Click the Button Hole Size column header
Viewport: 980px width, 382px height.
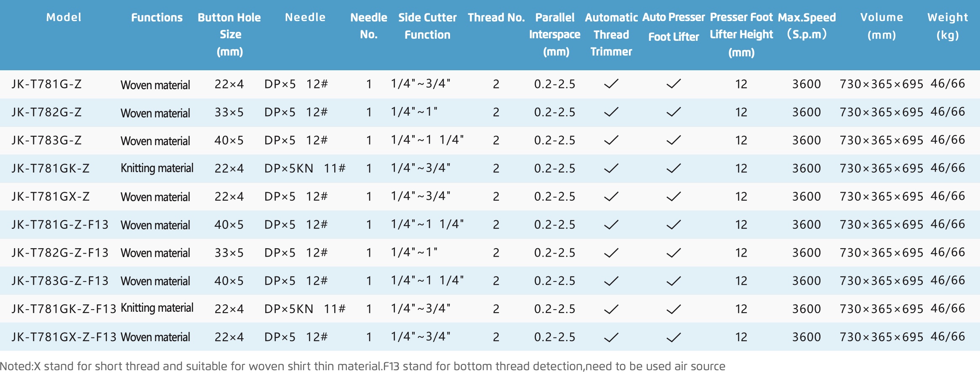229,34
